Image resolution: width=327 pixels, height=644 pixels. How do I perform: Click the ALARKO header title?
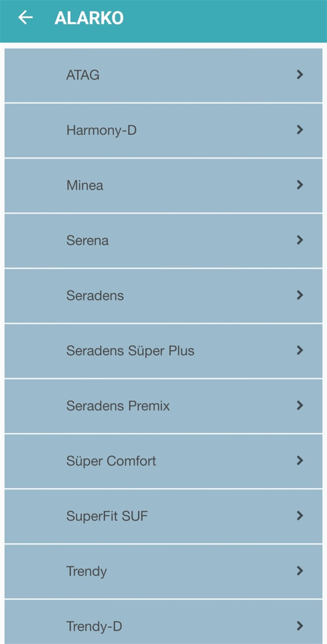point(89,18)
